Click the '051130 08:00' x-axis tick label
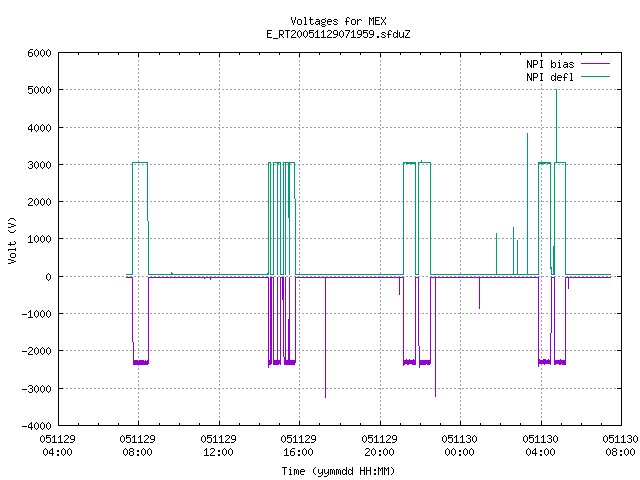Screen dimensions: 640x480 pos(620,445)
